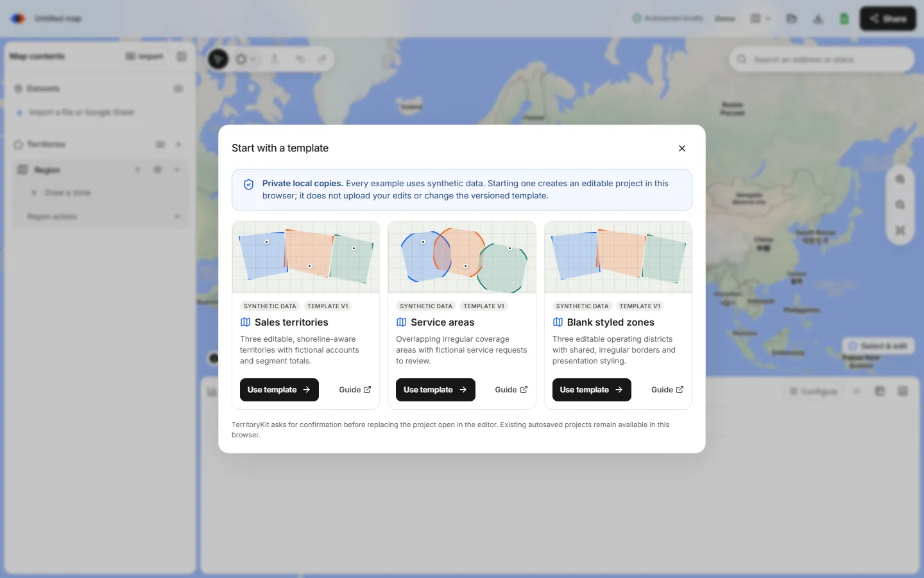Click the Select & edit button on the map
The width and height of the screenshot is (924, 578).
[x=878, y=346]
